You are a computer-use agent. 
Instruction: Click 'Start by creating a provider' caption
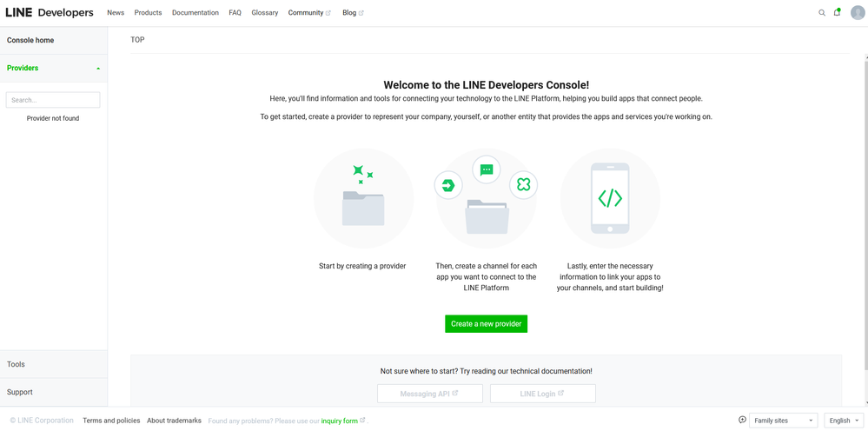362,266
